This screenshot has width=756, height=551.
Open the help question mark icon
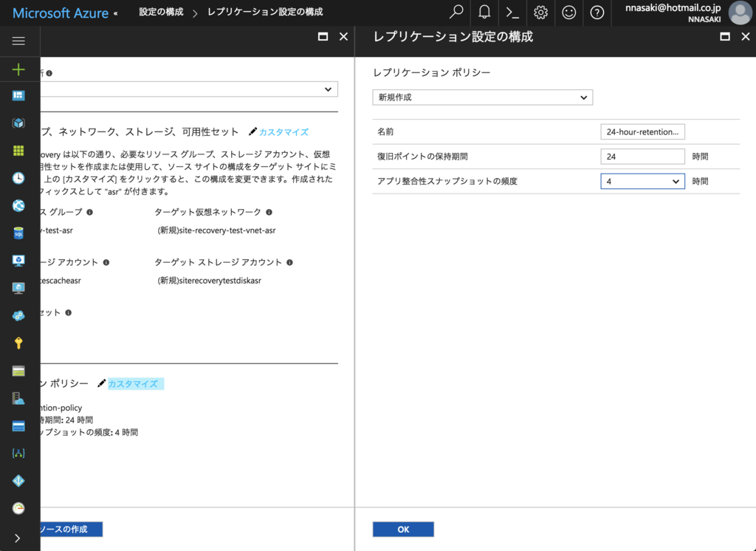click(x=597, y=12)
